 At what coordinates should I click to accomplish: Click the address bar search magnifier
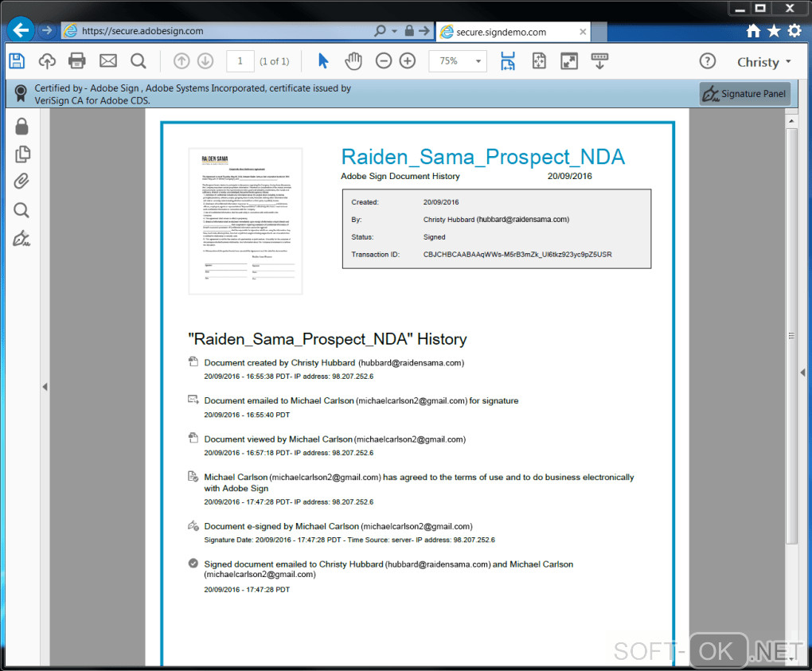(380, 31)
